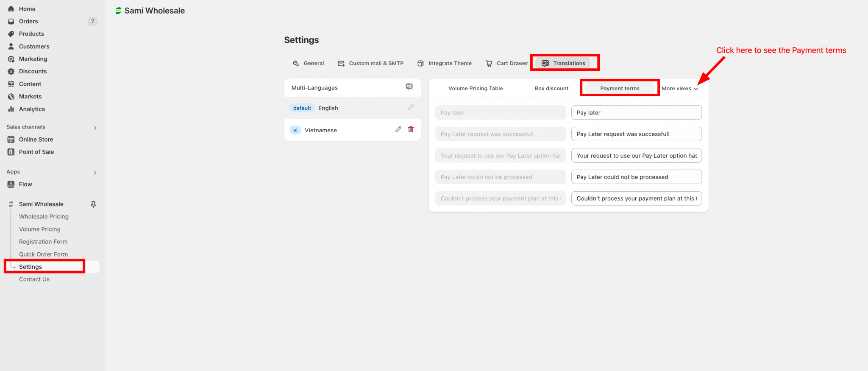Switch to the Translations tab
The height and width of the screenshot is (371, 868).
tap(564, 63)
